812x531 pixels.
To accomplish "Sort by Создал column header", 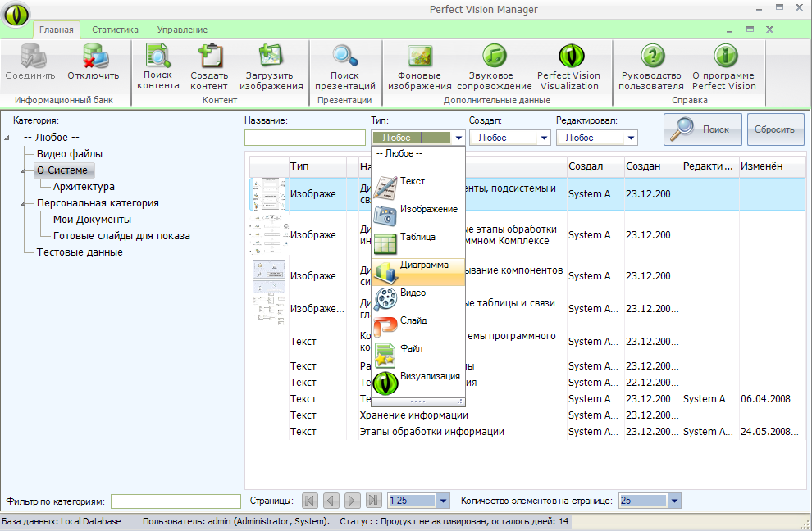I will click(595, 166).
